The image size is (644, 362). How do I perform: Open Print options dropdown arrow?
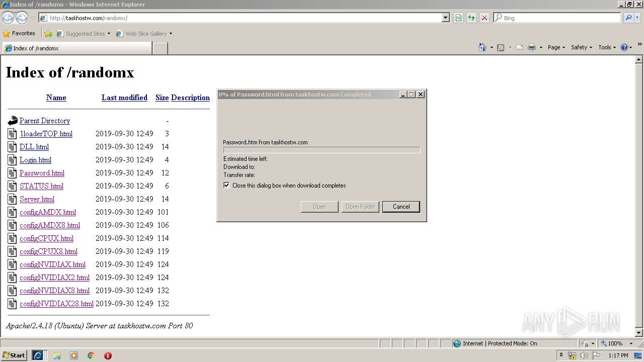(541, 48)
